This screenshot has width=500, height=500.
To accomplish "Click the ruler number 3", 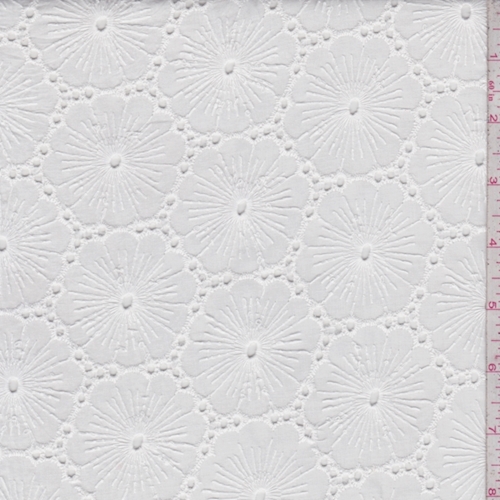I will pos(493,181).
